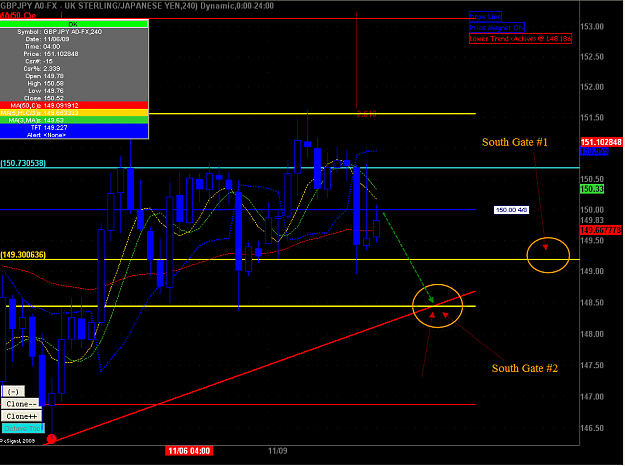This screenshot has height=466, width=625.
Task: Click the red 2.618 extension label
Action: click(x=366, y=114)
